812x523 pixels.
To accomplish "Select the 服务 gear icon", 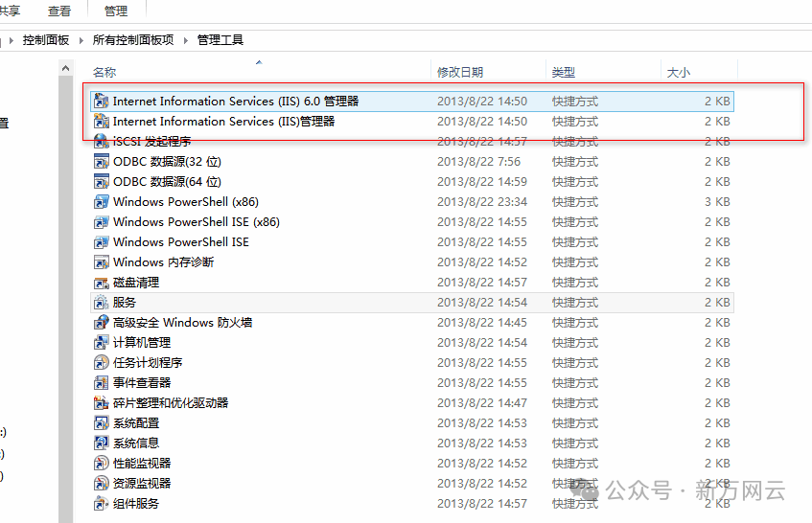I will (101, 303).
